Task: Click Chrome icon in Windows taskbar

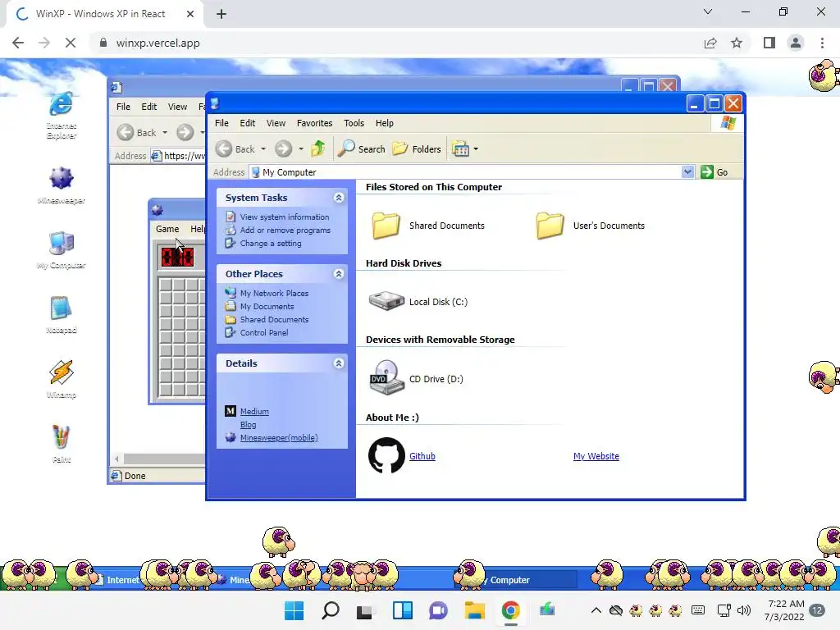Action: point(510,610)
